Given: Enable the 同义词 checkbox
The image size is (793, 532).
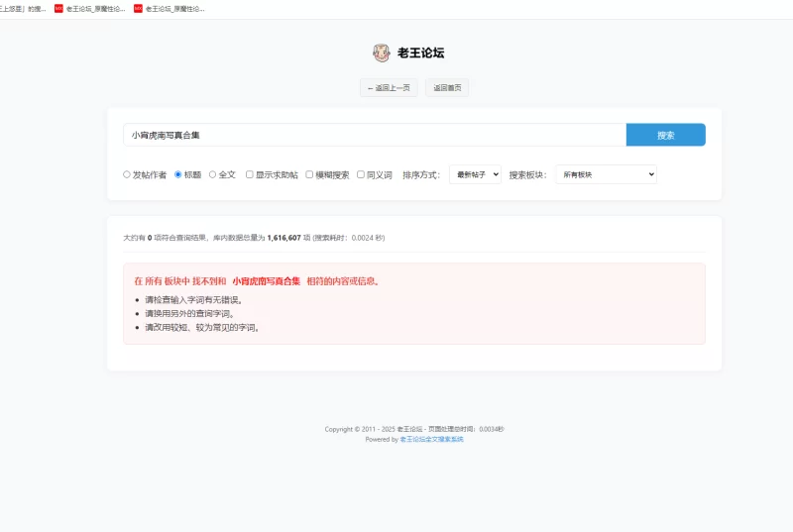Looking at the screenshot, I should 361,174.
